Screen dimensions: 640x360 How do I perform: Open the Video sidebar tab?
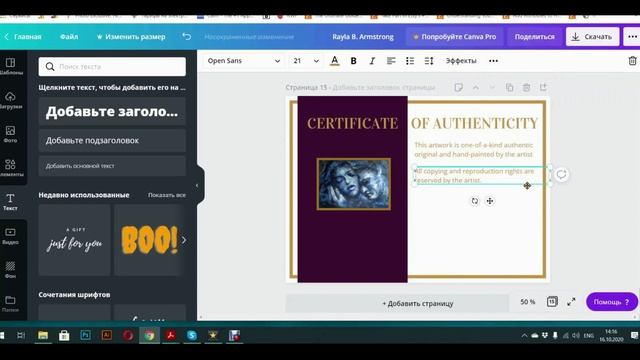[11, 236]
